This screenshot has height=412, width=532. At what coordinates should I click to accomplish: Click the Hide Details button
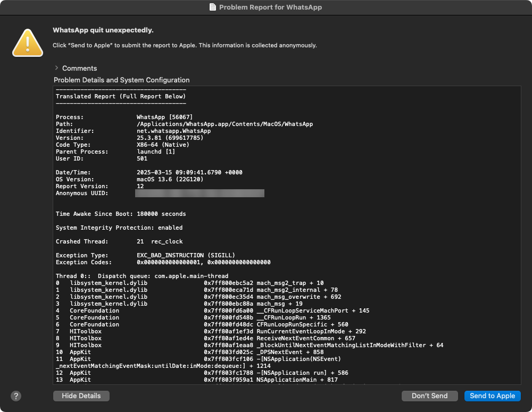tap(81, 396)
